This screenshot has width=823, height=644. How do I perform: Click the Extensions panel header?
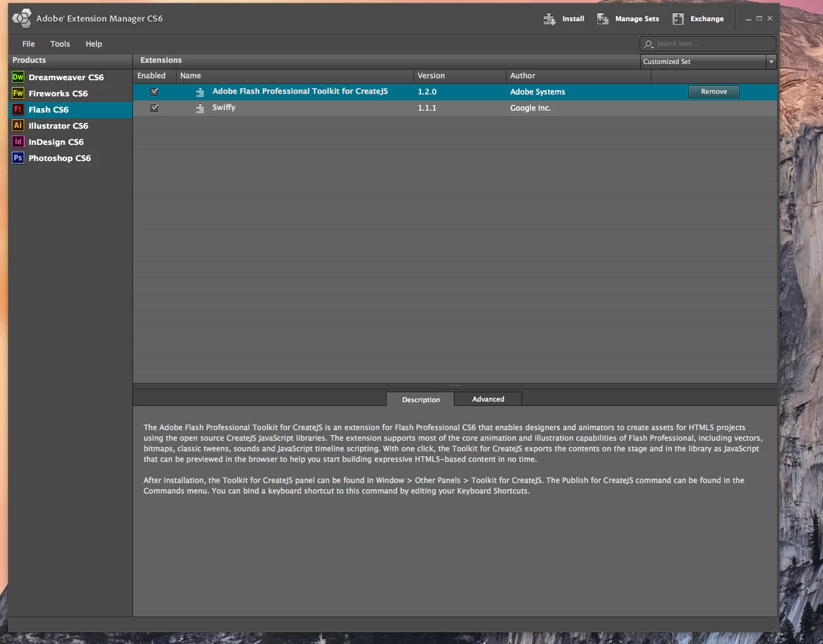386,60
